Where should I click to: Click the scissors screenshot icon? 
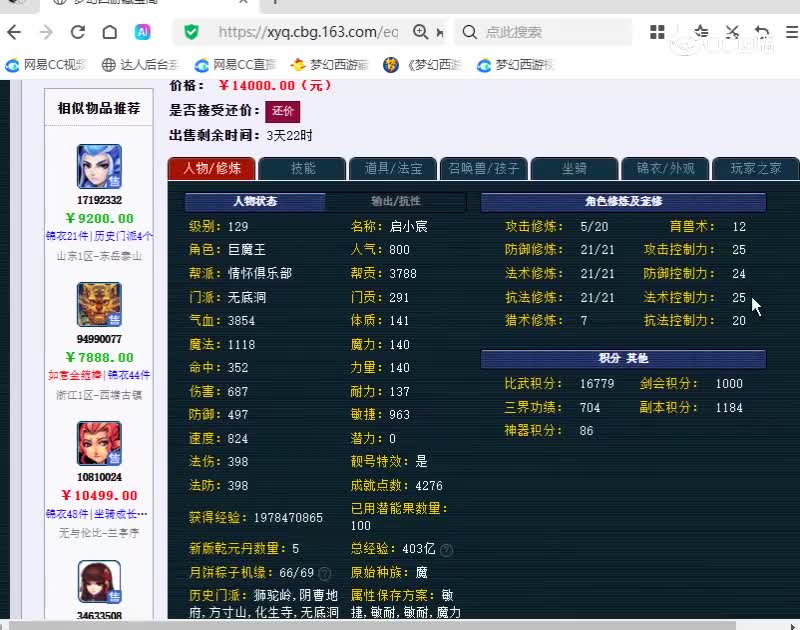[732, 32]
